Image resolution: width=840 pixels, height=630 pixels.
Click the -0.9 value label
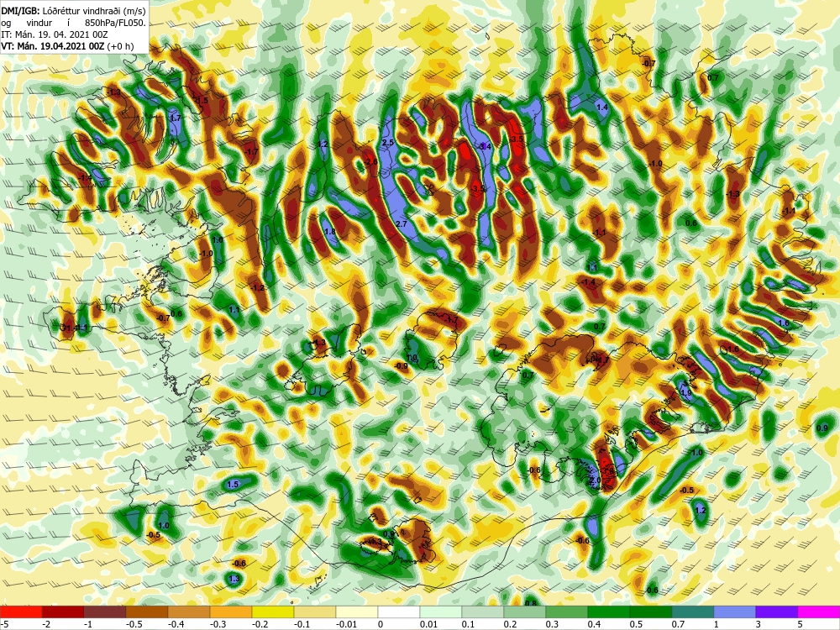coord(401,366)
